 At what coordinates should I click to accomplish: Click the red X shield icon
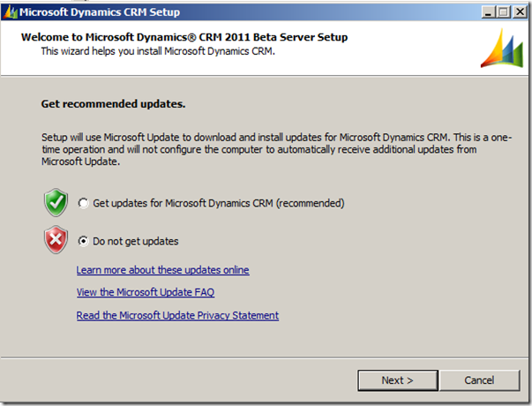point(56,240)
